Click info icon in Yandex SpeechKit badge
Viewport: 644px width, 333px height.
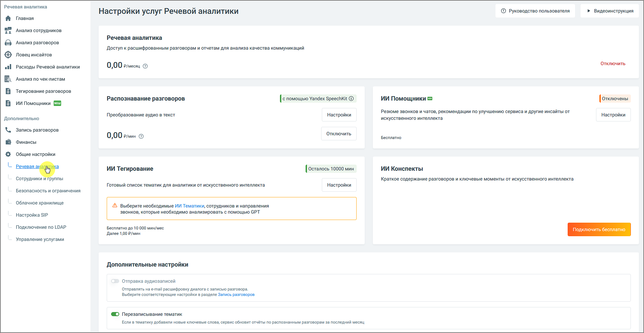pyautogui.click(x=351, y=99)
